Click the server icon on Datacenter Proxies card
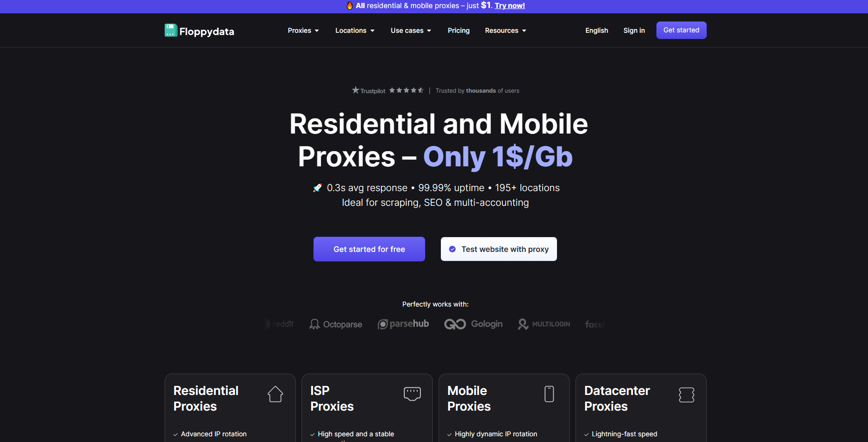868x442 pixels. pos(686,394)
